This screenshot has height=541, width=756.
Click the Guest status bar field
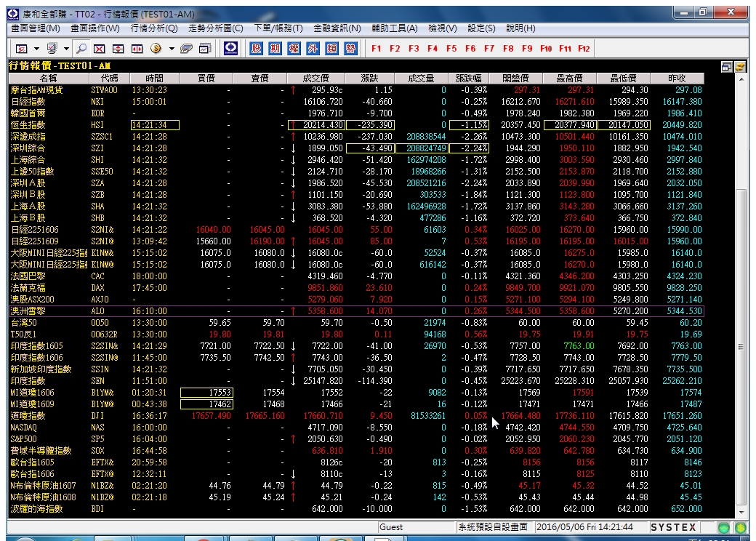click(417, 527)
